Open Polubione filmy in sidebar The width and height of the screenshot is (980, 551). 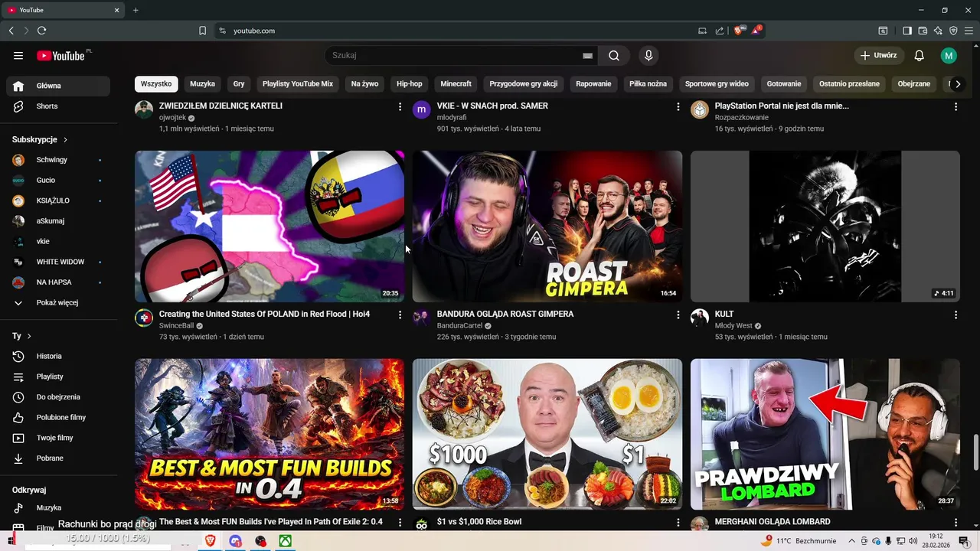coord(58,417)
